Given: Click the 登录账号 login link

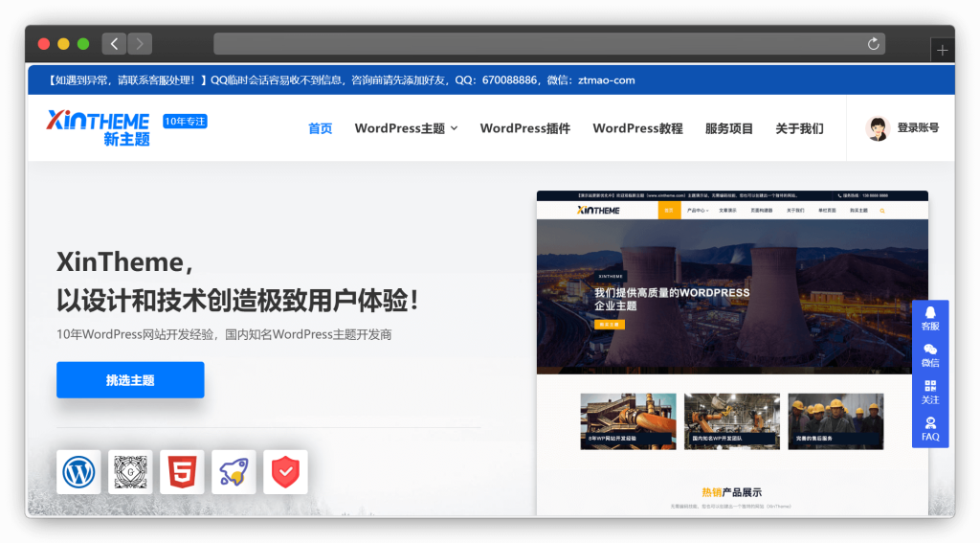Looking at the screenshot, I should (x=918, y=127).
